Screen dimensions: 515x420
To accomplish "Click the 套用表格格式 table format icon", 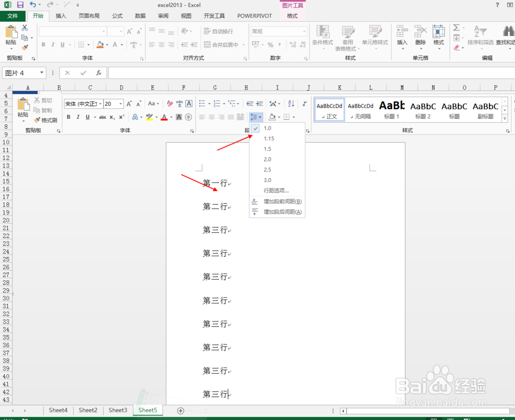I will 348,32.
